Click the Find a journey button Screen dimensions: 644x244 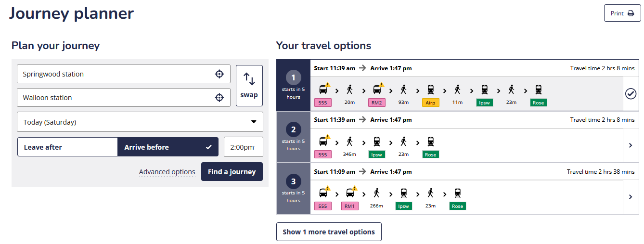click(232, 172)
